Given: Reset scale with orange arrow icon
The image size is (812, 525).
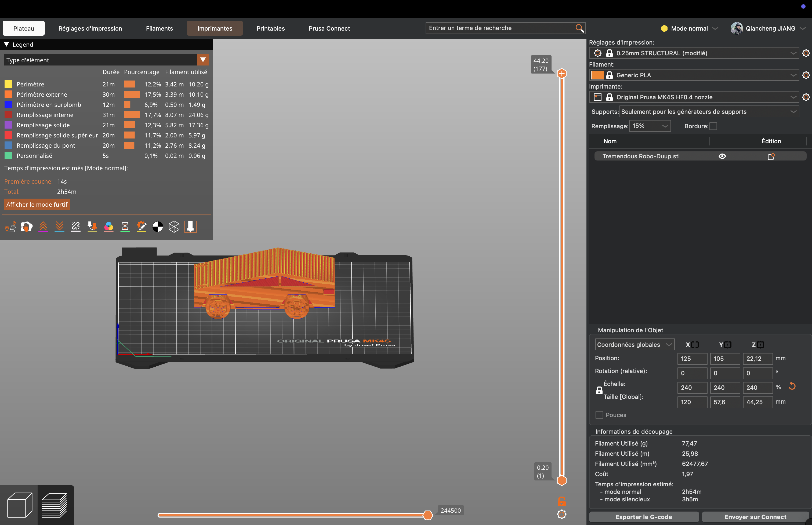Looking at the screenshot, I should click(792, 386).
